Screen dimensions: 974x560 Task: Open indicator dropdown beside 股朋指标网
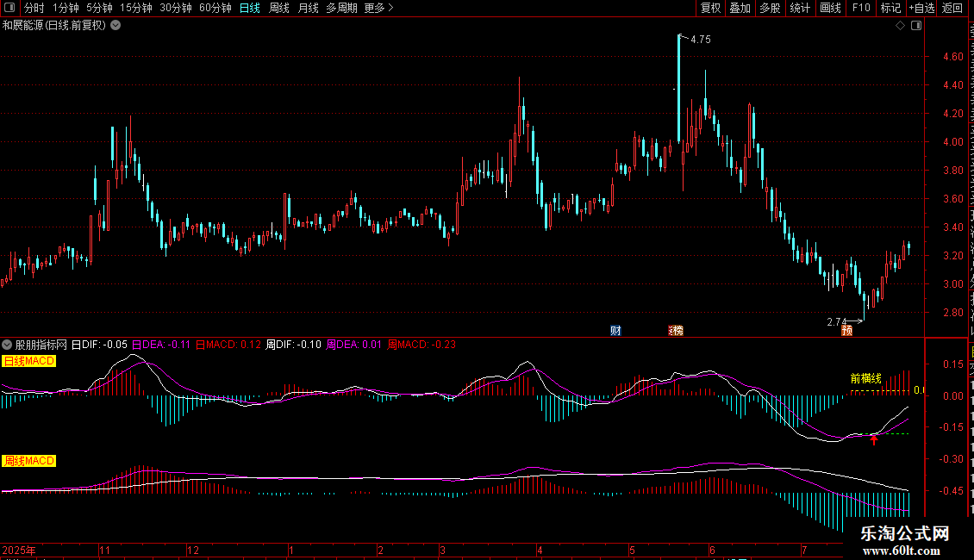7,344
